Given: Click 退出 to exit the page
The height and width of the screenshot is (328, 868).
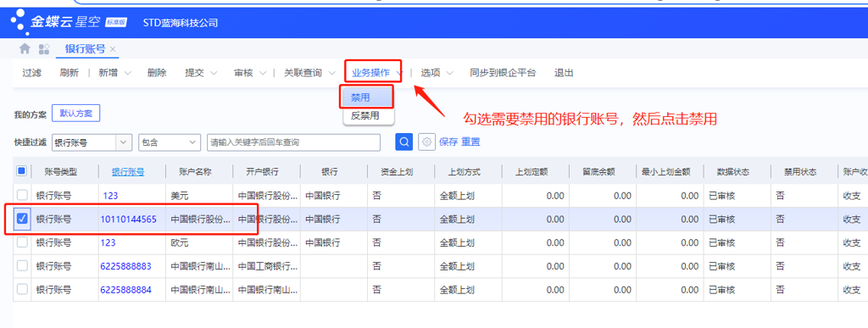Looking at the screenshot, I should [x=564, y=72].
